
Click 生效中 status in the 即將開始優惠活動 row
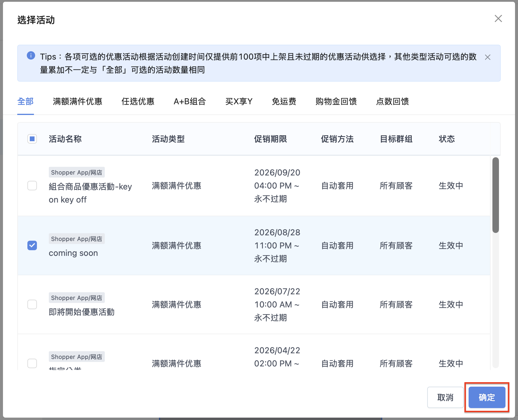pos(451,304)
